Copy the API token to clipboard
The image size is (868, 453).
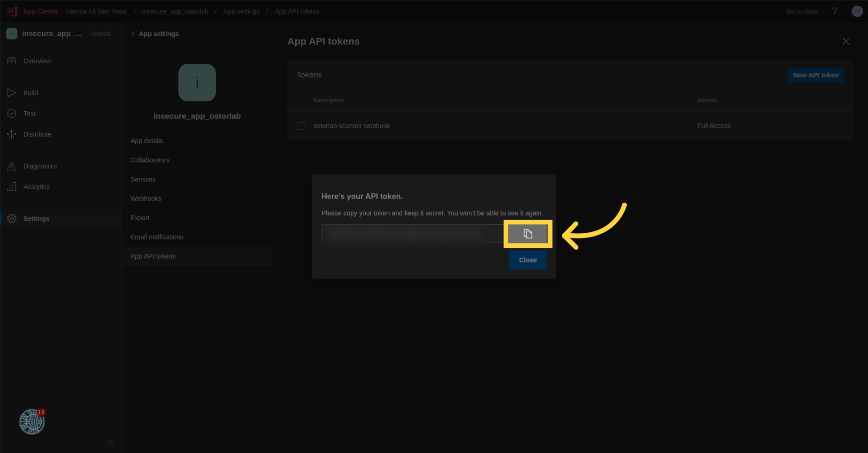tap(528, 234)
